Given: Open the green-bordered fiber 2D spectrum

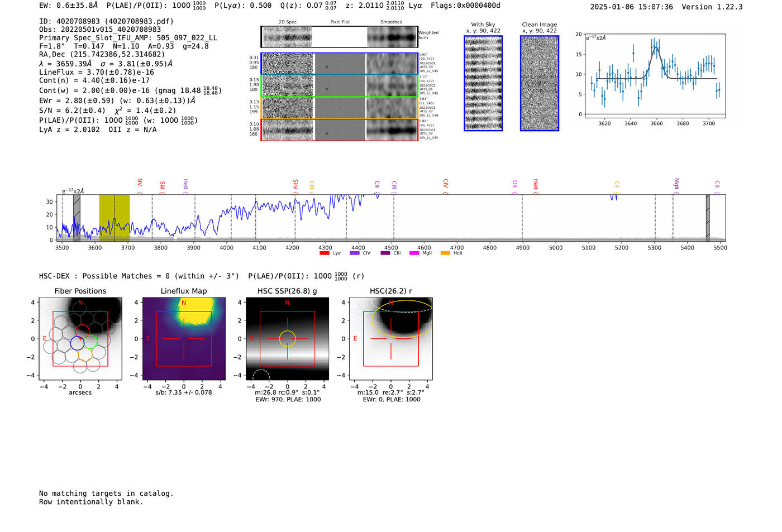Looking at the screenshot, I should coord(288,86).
